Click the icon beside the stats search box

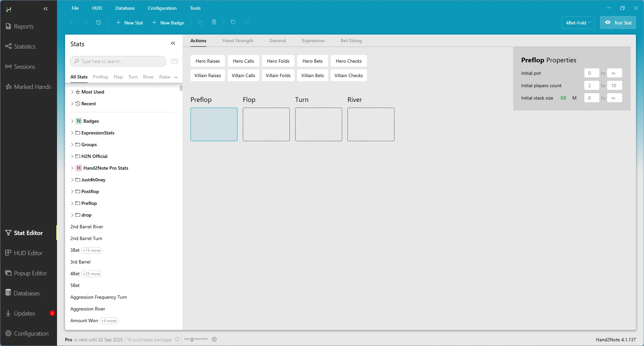pos(174,61)
